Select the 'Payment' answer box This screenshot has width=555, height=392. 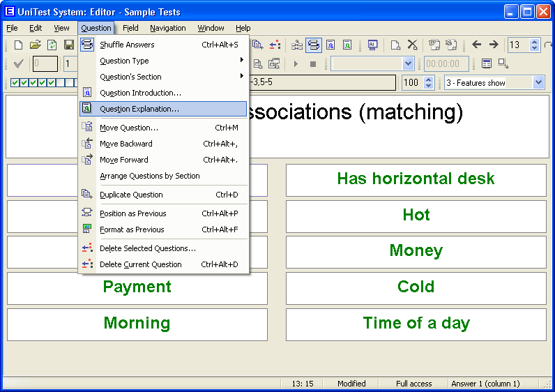tap(137, 287)
